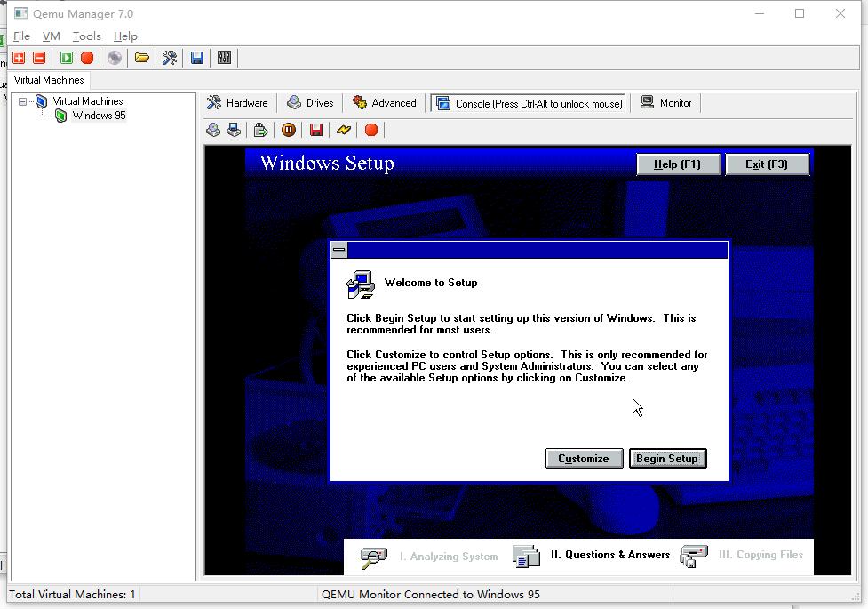Click the padlock with green arrow icon

point(260,130)
